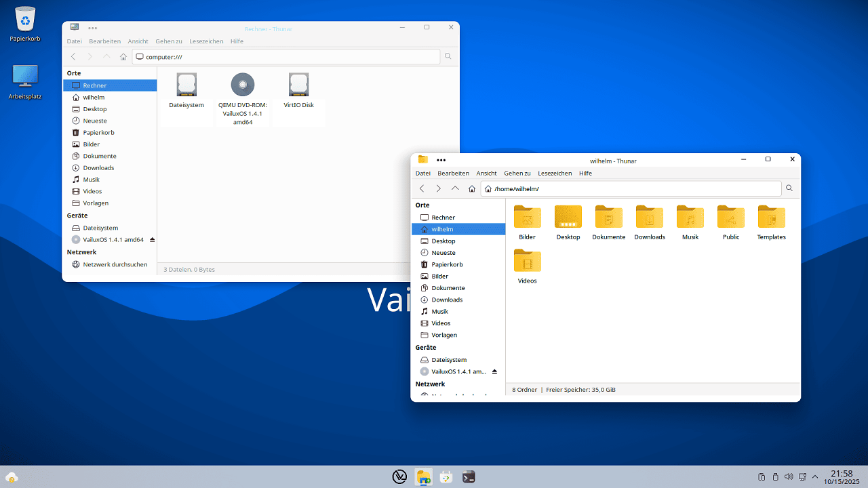Image resolution: width=868 pixels, height=488 pixels.
Task: Select Videos in Rechner window sidebar
Action: click(x=110, y=191)
